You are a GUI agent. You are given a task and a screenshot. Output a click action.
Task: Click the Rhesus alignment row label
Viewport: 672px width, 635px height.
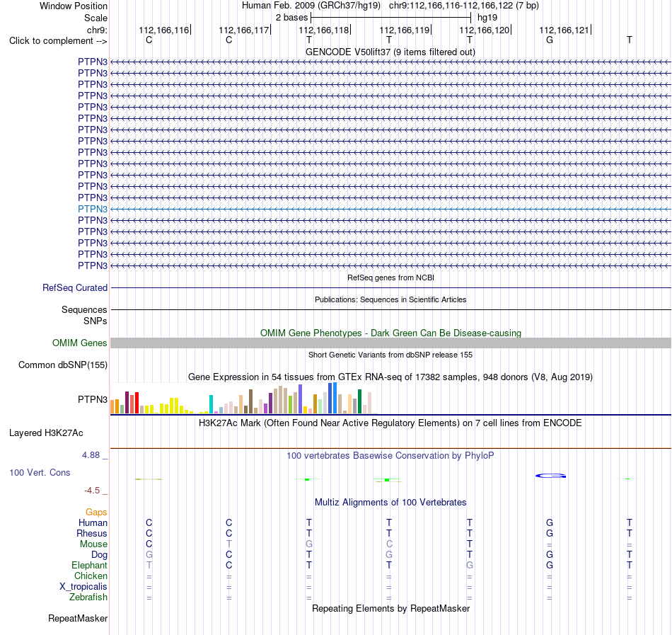pyautogui.click(x=92, y=533)
